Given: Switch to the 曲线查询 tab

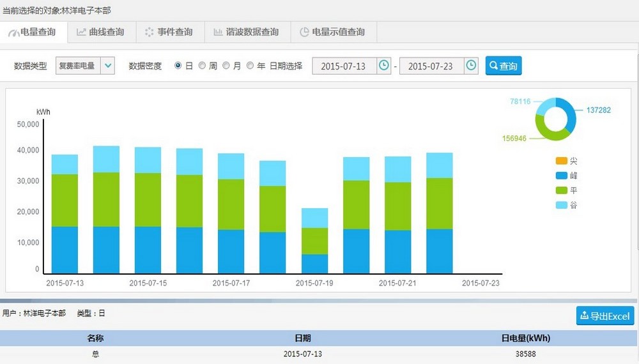Looking at the screenshot, I should click(x=100, y=32).
